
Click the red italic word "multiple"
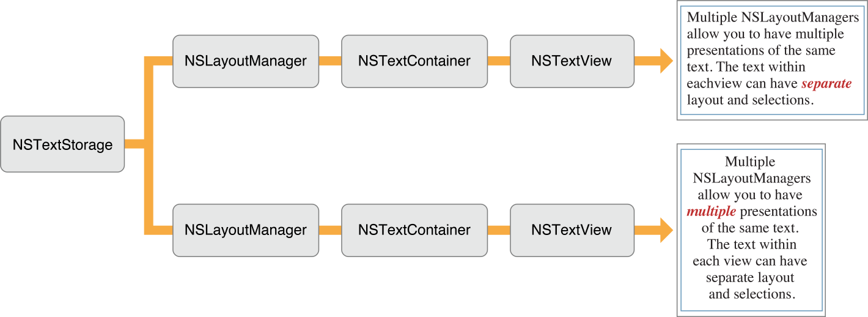(x=711, y=212)
